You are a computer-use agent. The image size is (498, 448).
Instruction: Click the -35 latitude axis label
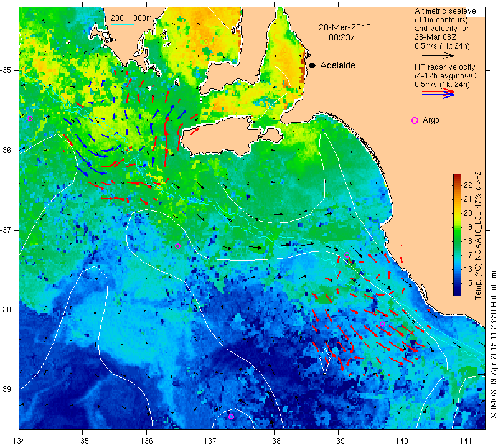(7, 70)
